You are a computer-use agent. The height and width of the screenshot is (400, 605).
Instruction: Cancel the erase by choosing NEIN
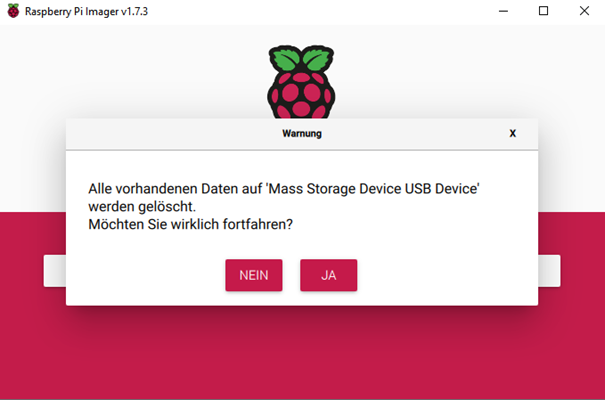coord(254,275)
